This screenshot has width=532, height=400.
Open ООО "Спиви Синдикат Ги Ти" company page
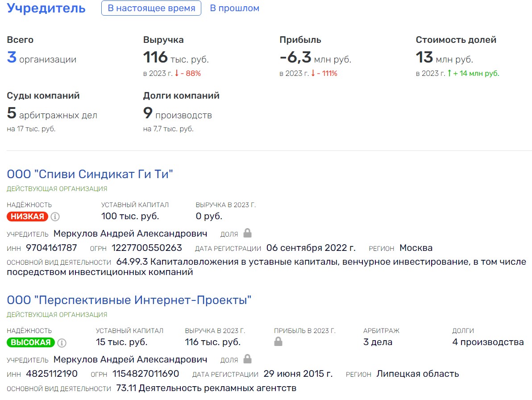[90, 174]
